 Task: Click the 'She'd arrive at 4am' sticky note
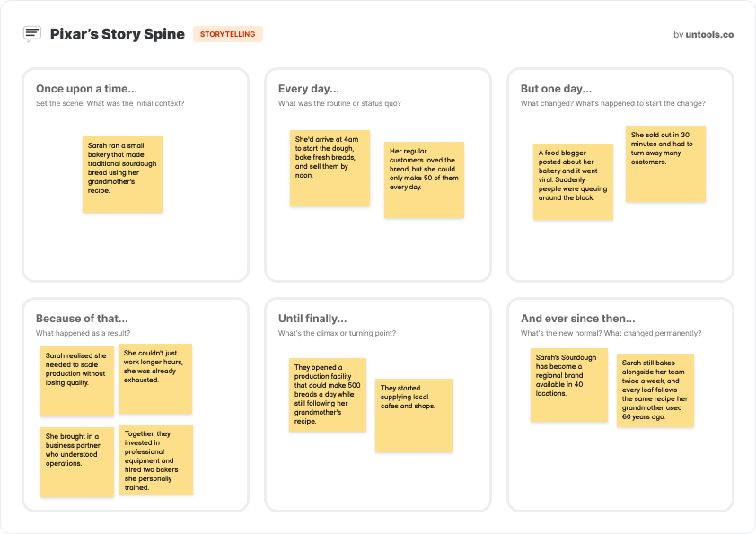(x=330, y=168)
